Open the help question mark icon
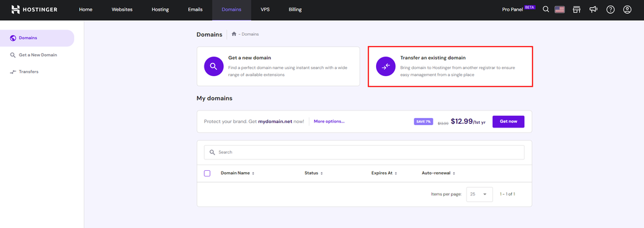This screenshot has width=644, height=228. pyautogui.click(x=610, y=9)
